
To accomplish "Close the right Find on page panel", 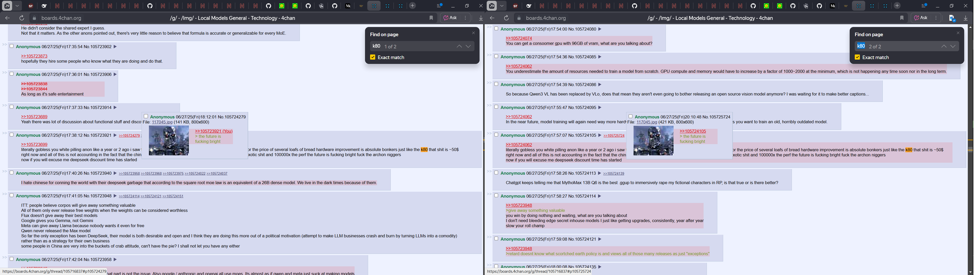I will [x=958, y=33].
